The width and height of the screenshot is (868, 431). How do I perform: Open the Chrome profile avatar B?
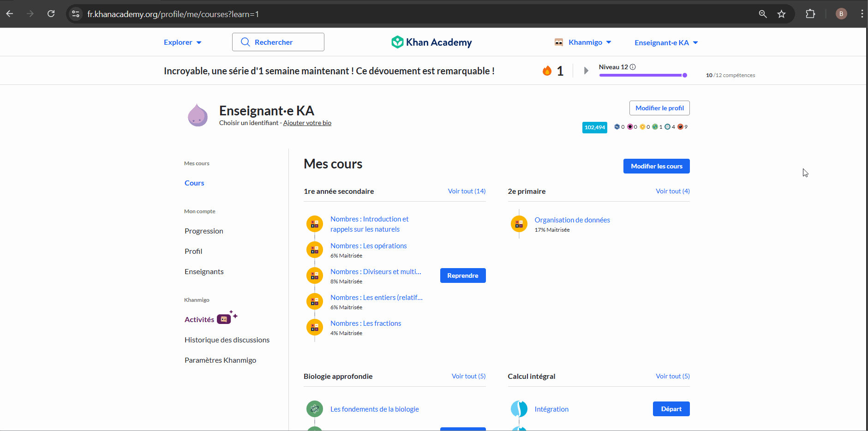click(x=841, y=14)
